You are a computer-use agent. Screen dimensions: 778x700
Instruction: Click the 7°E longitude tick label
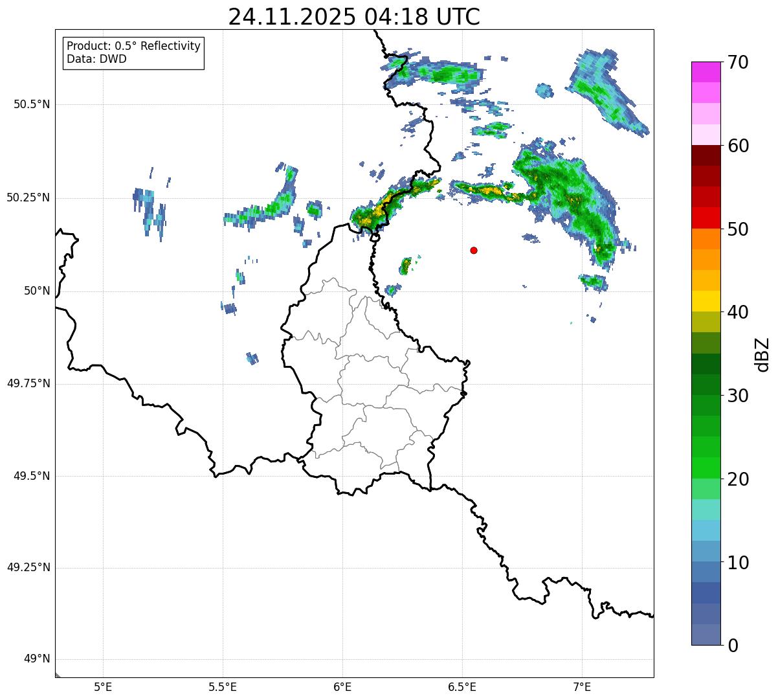tap(582, 687)
